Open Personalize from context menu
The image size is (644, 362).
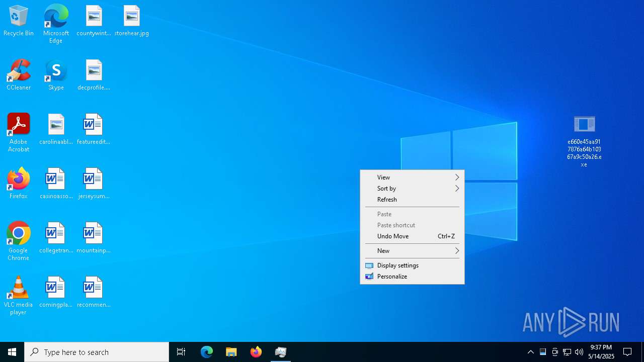(x=412, y=277)
